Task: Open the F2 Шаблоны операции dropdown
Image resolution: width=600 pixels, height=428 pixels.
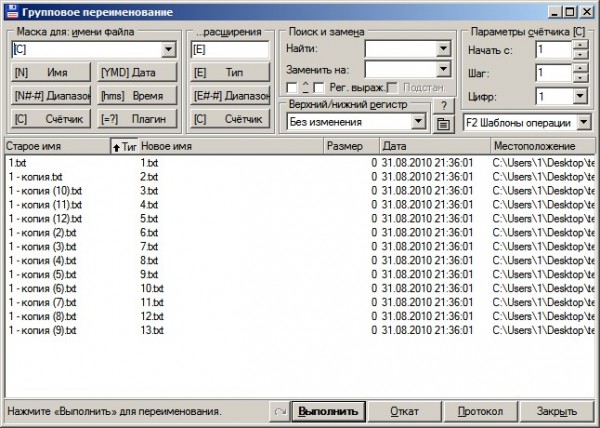Action: pos(584,122)
